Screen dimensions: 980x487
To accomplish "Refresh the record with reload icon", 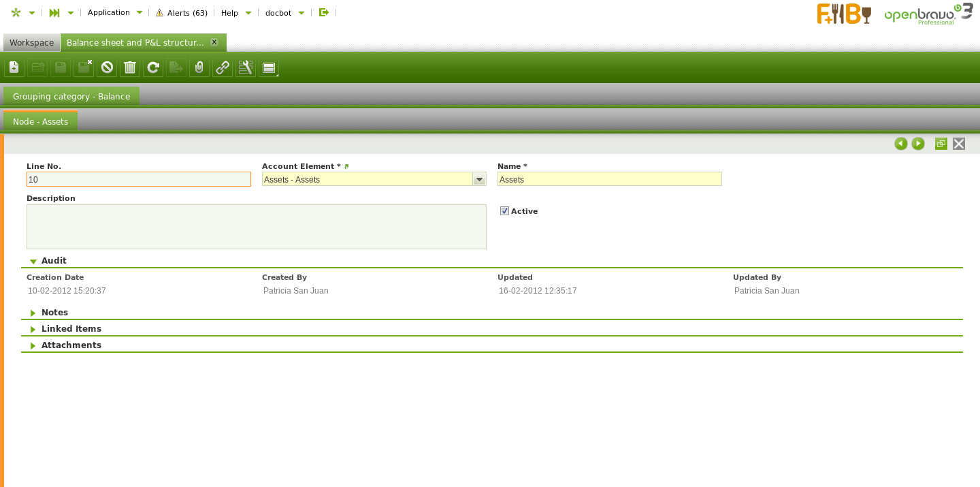I will pos(153,67).
